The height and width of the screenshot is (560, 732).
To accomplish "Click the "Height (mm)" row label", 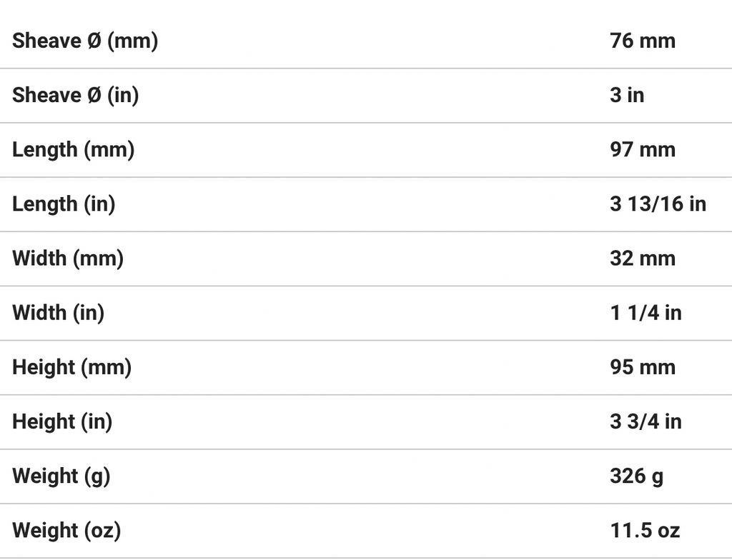I will (x=71, y=367).
